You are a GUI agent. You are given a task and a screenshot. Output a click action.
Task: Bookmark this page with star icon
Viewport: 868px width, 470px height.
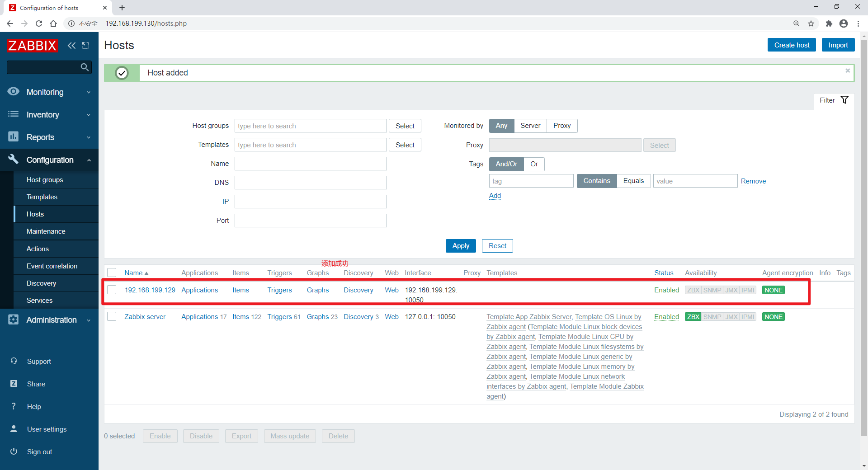pyautogui.click(x=811, y=23)
